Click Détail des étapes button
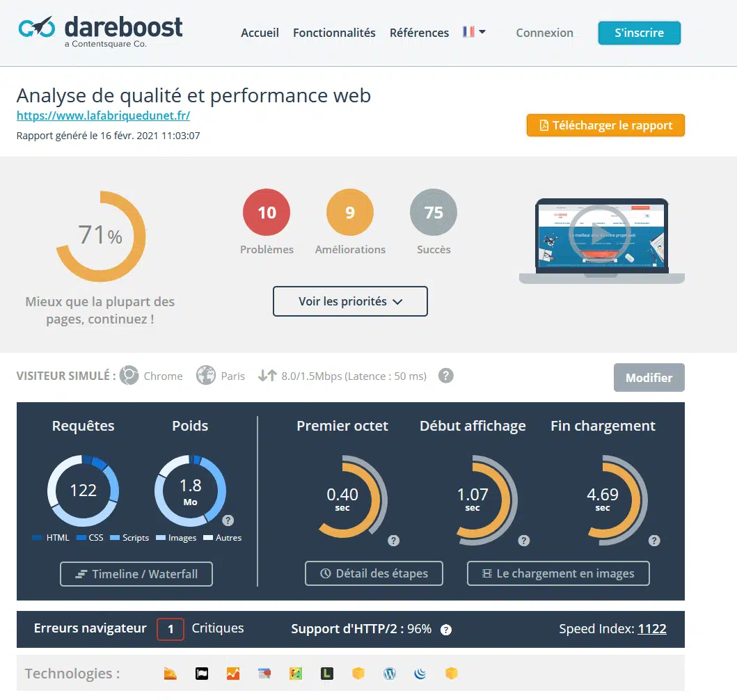The image size is (737, 700). (x=374, y=573)
